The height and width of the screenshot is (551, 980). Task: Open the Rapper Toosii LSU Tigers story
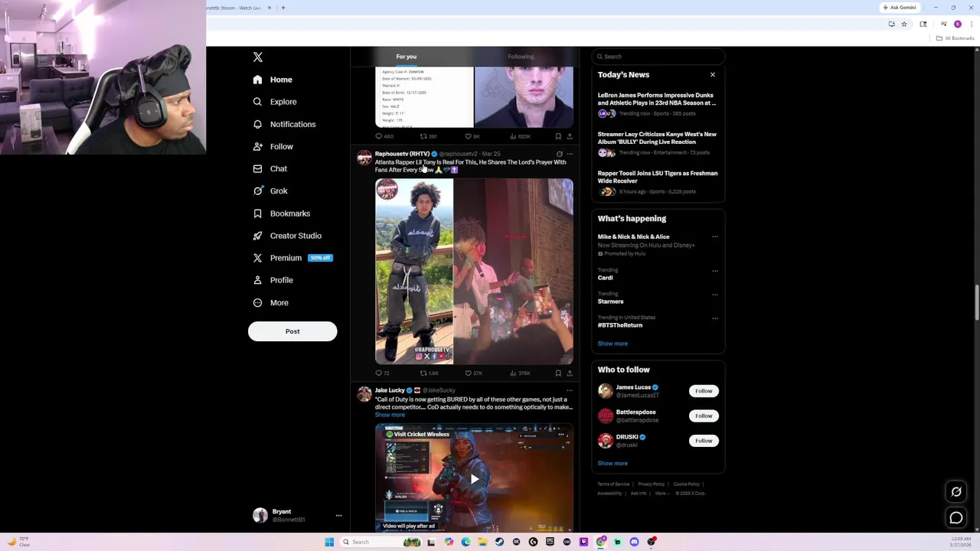658,182
